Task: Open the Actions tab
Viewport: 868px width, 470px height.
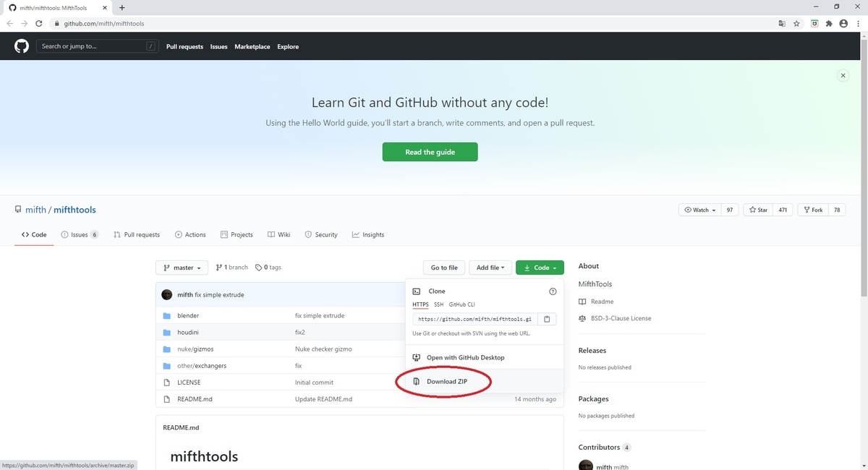Action: 190,235
